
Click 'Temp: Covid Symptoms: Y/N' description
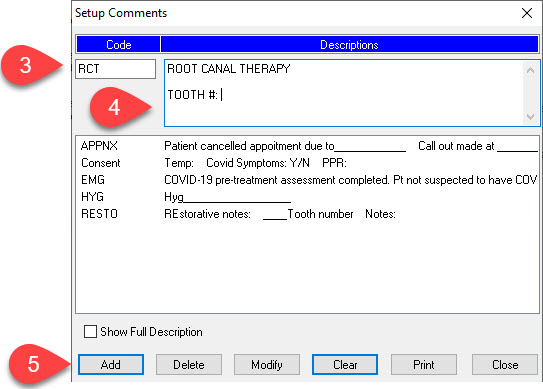pyautogui.click(x=237, y=163)
